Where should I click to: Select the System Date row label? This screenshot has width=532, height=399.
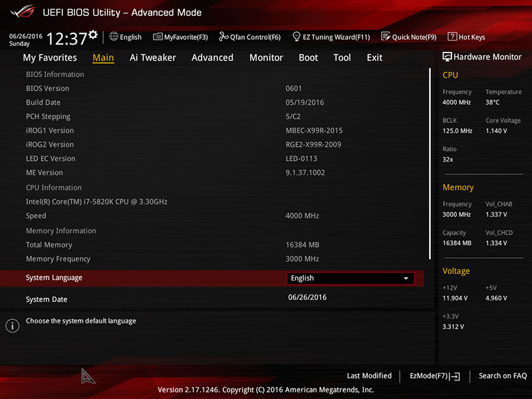point(47,299)
